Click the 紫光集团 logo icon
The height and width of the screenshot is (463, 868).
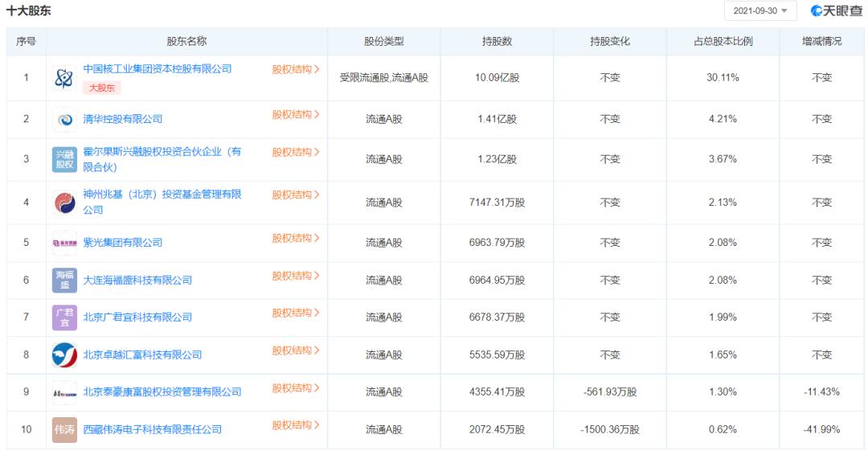tap(64, 243)
